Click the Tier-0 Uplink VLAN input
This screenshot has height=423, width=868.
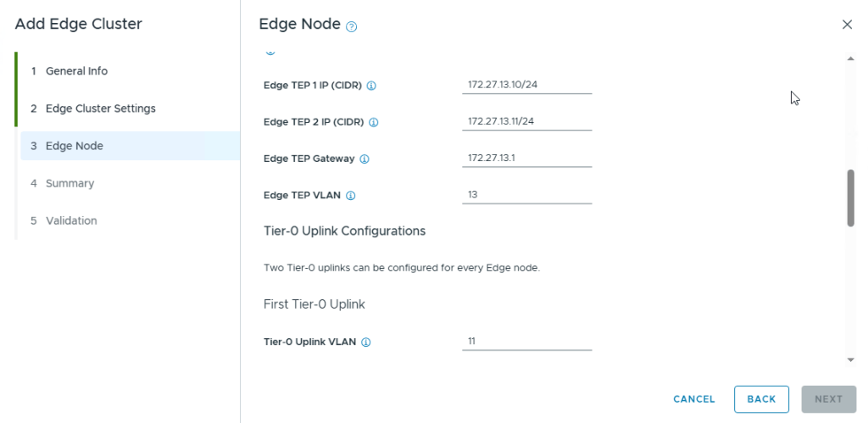coord(527,341)
